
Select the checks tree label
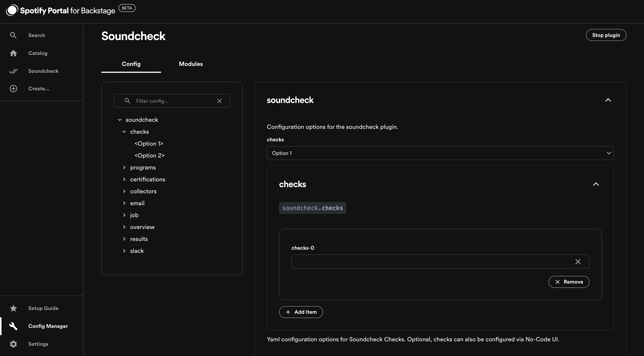click(139, 132)
